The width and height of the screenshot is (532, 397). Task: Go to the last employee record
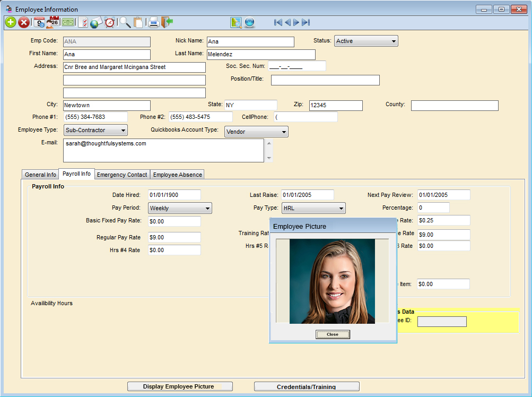(306, 22)
